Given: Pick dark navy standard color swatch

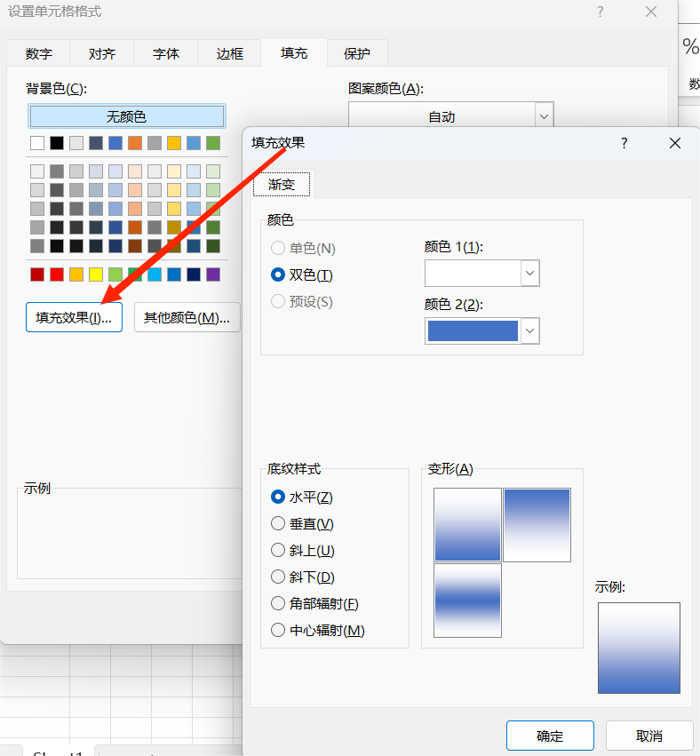Looking at the screenshot, I should click(x=194, y=275).
